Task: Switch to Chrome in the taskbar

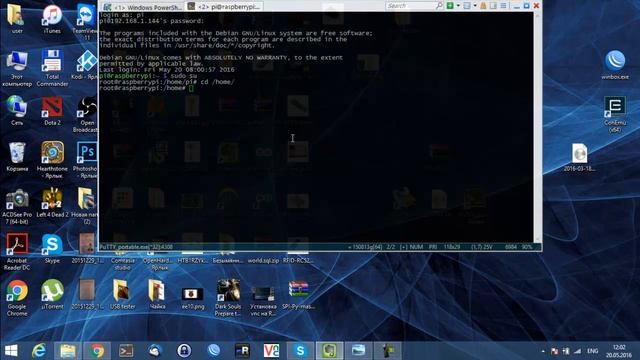Action: tap(97, 351)
